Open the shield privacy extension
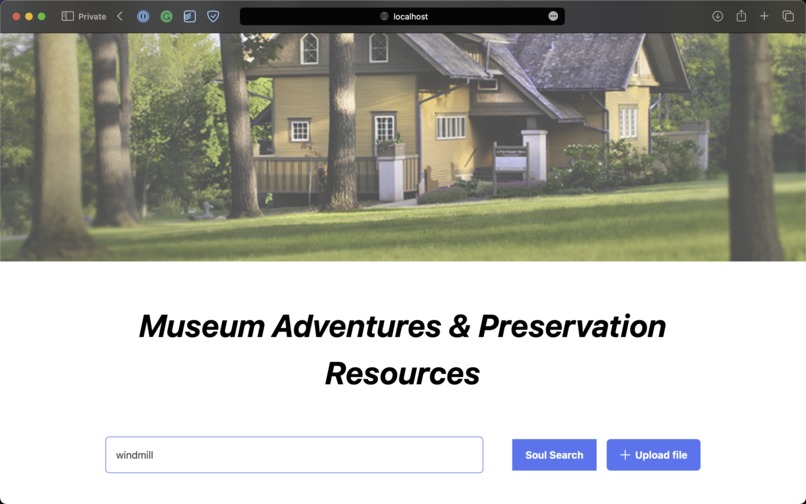Viewport: 806px width, 504px height. coord(213,16)
